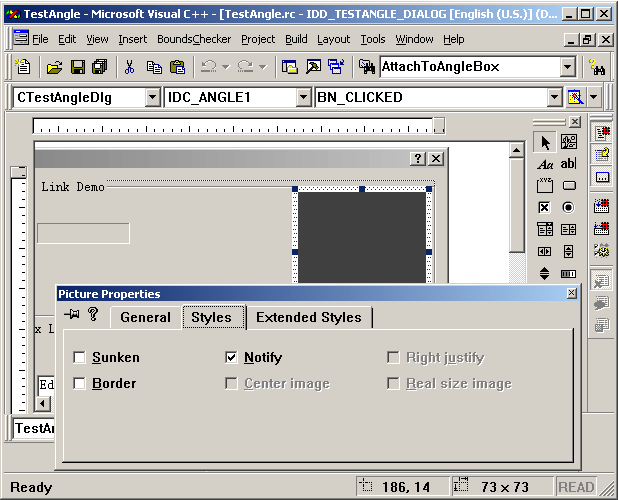Toggle the Workspace window icon
Image resolution: width=618 pixels, height=500 pixels.
[x=290, y=67]
